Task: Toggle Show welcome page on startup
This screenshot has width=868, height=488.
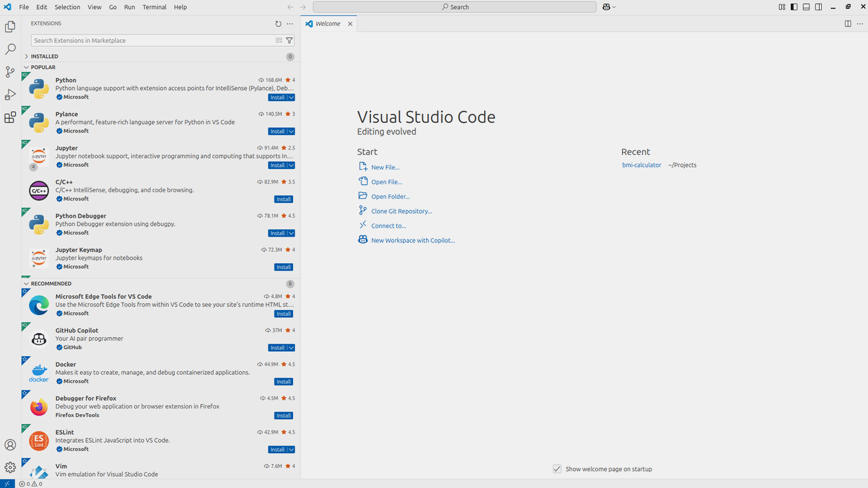Action: click(x=557, y=469)
